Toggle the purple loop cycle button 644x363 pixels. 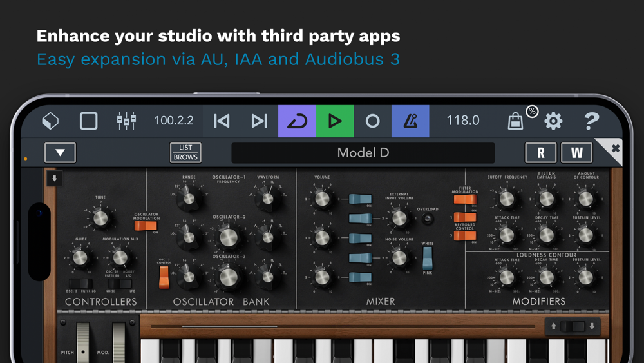(297, 121)
